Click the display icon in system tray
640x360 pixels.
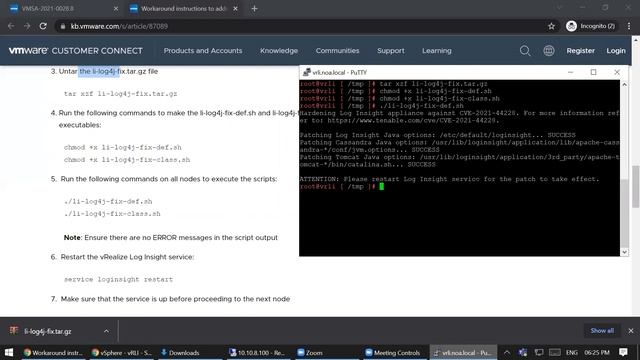coord(539,352)
